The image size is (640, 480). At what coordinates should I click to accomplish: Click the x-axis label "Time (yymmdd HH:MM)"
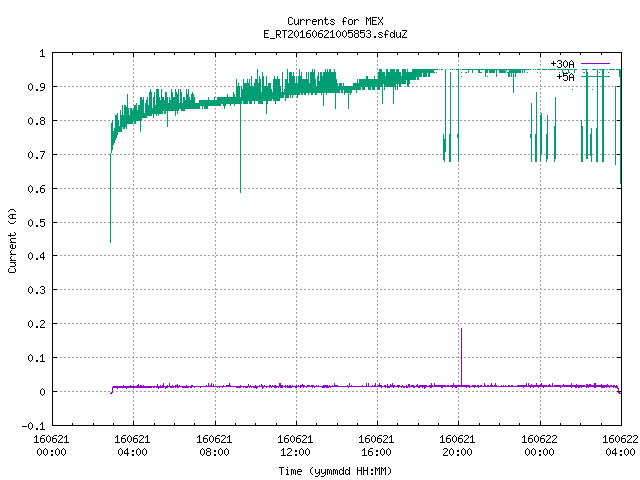(x=335, y=471)
